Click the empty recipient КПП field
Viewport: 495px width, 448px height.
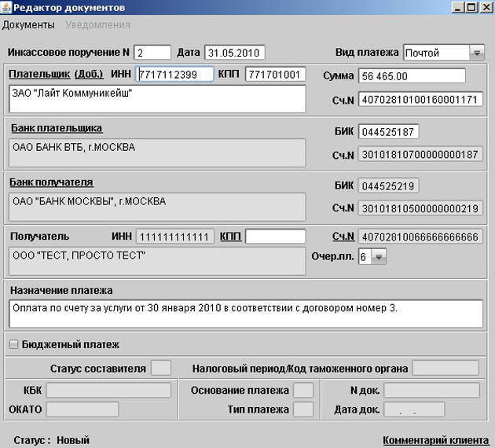tap(276, 237)
